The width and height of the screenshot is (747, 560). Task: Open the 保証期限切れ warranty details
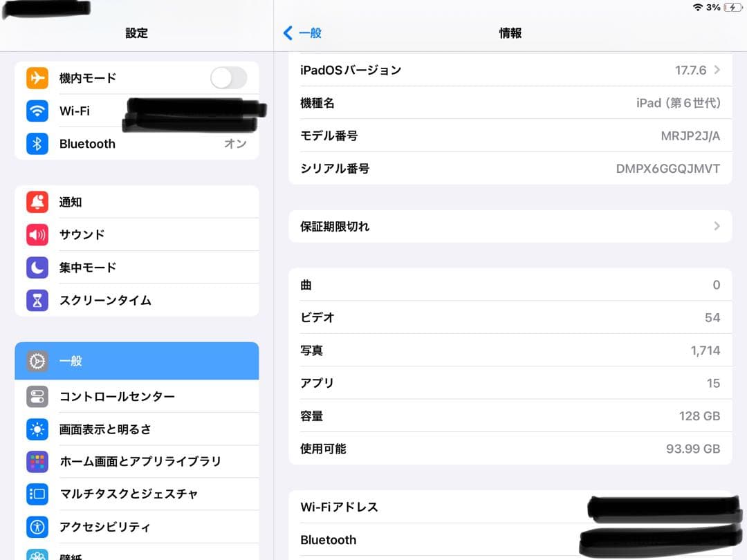click(510, 226)
